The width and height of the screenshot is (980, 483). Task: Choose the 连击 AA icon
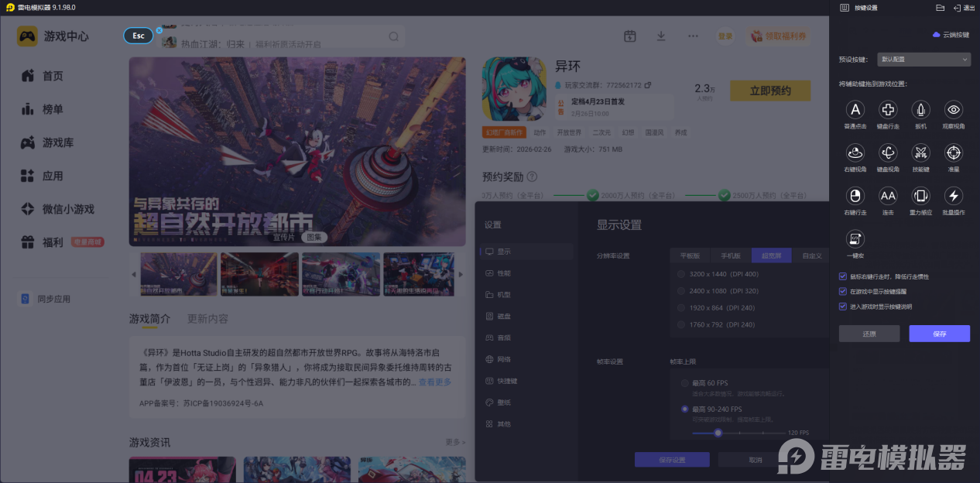click(x=888, y=196)
